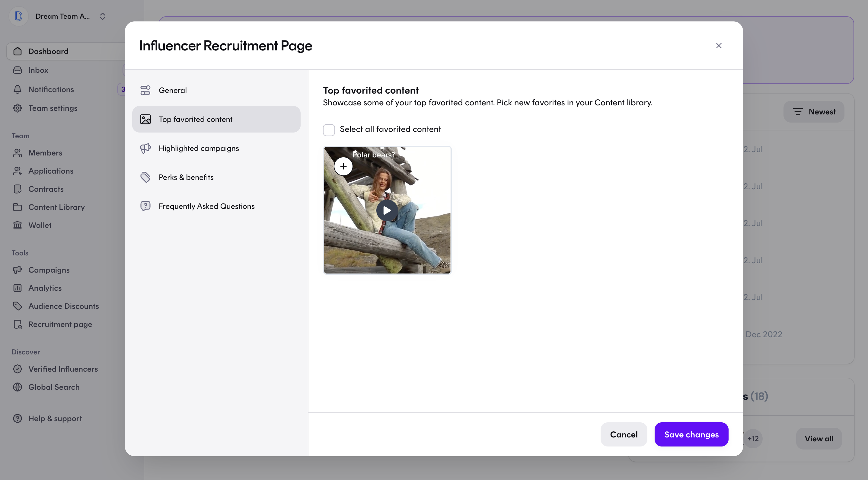Open Highlighted campaigns section
Viewport: 868px width, 480px height.
tap(216, 148)
